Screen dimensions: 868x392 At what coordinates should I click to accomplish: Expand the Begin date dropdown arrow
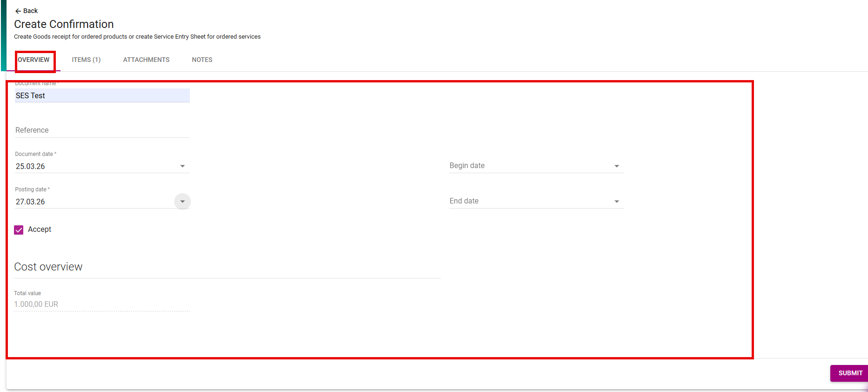pos(617,166)
